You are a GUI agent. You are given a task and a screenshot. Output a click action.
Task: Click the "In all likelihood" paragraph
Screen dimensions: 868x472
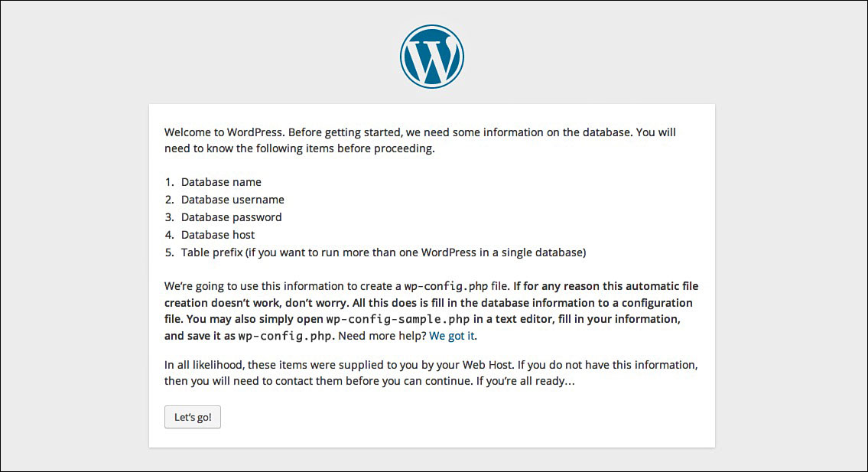point(431,373)
